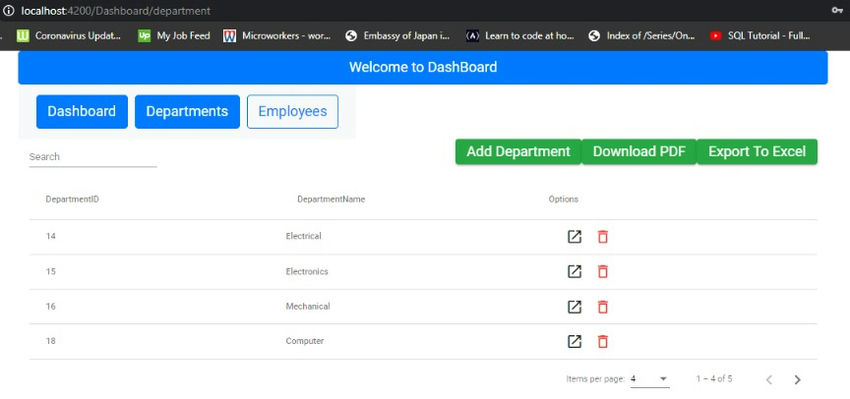This screenshot has height=399, width=850.
Task: Expand the Items per page dropdown
Action: tap(650, 379)
